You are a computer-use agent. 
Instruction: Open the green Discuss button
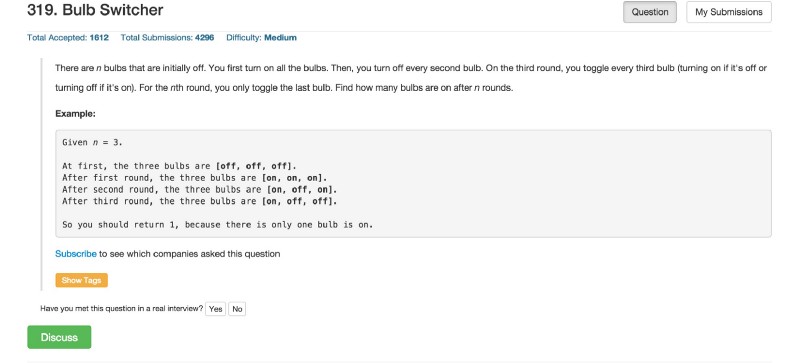coord(59,337)
